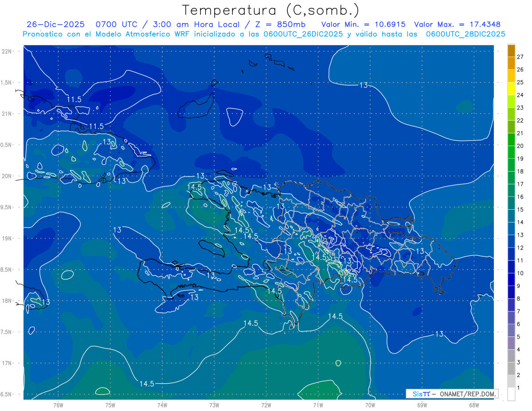Viewport: 532px width, 411px height.
Task: Click the 0600UTC_28DIC2025 valid-until text
Action: (465, 34)
